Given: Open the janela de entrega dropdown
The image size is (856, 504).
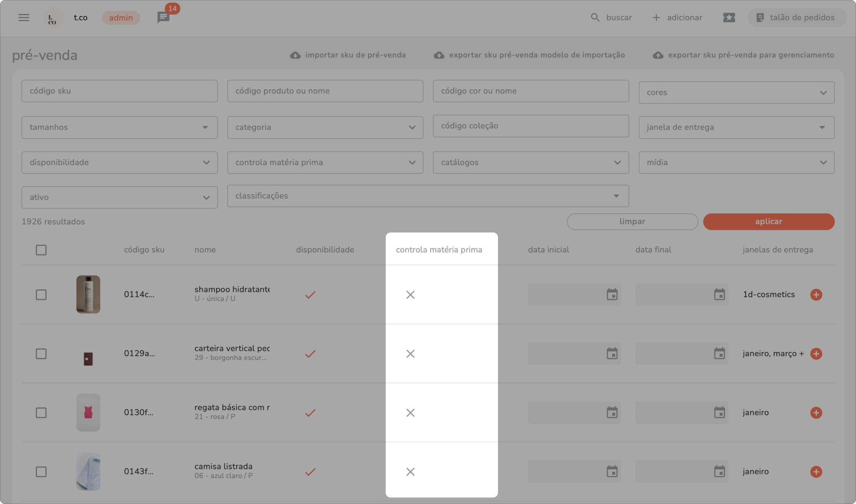Looking at the screenshot, I should (736, 127).
